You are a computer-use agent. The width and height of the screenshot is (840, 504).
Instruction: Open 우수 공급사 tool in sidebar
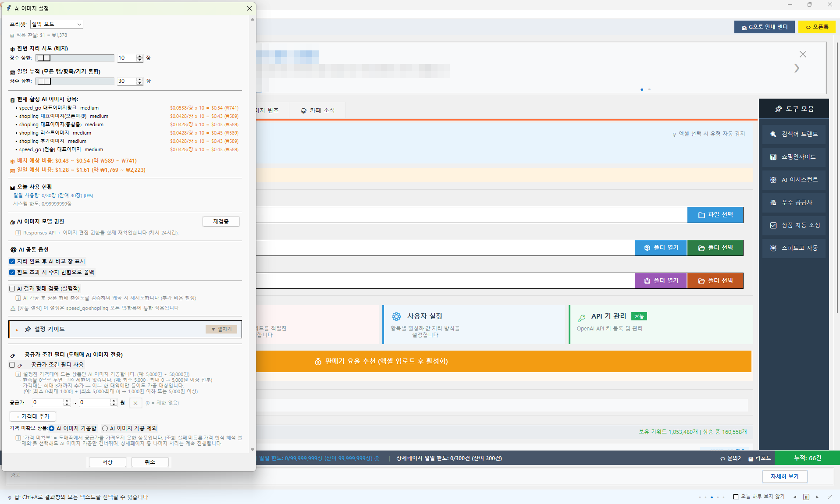point(794,202)
